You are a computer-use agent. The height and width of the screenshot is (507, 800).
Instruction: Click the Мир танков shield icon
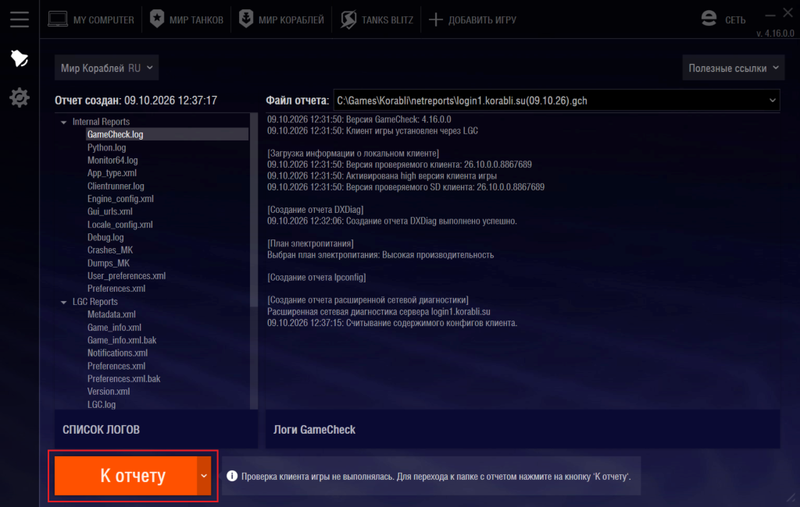[157, 19]
